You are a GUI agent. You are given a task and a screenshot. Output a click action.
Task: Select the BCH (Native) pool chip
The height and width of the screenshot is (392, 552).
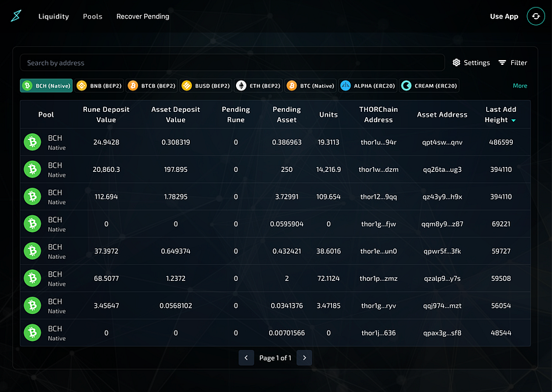point(46,86)
